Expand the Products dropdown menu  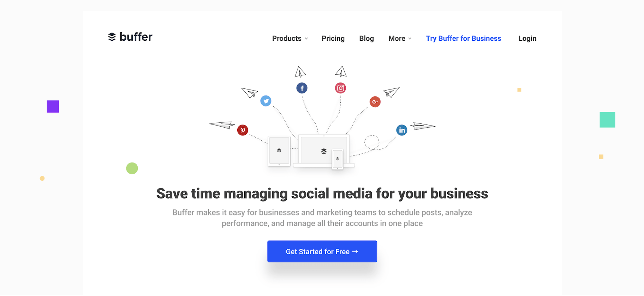pos(290,39)
